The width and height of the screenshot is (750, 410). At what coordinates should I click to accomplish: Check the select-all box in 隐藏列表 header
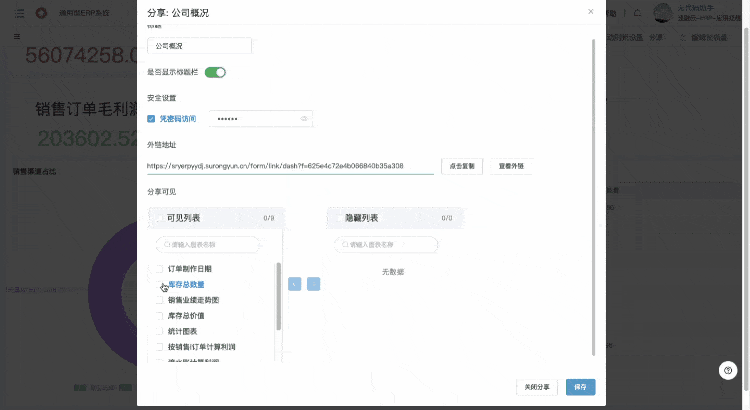tap(338, 218)
